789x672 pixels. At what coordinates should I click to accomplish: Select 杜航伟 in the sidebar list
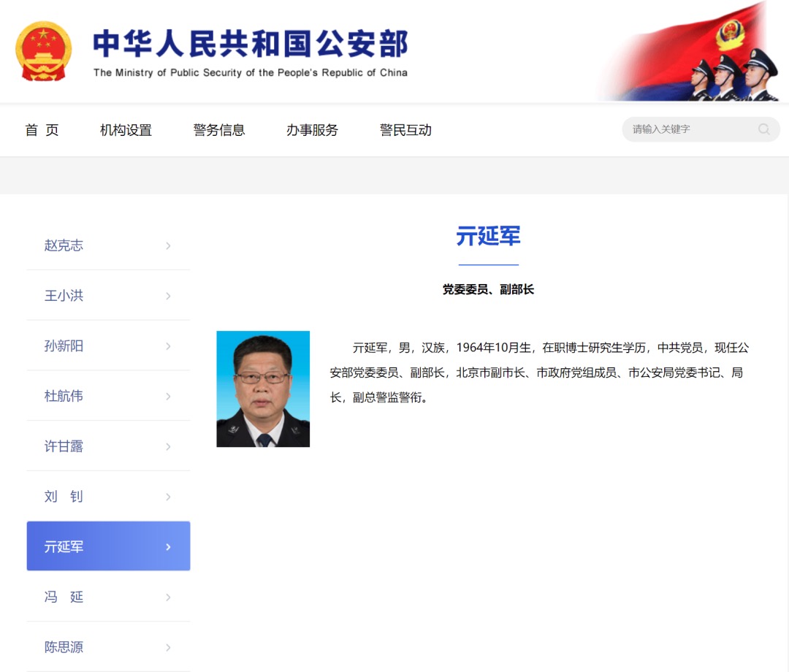(108, 396)
